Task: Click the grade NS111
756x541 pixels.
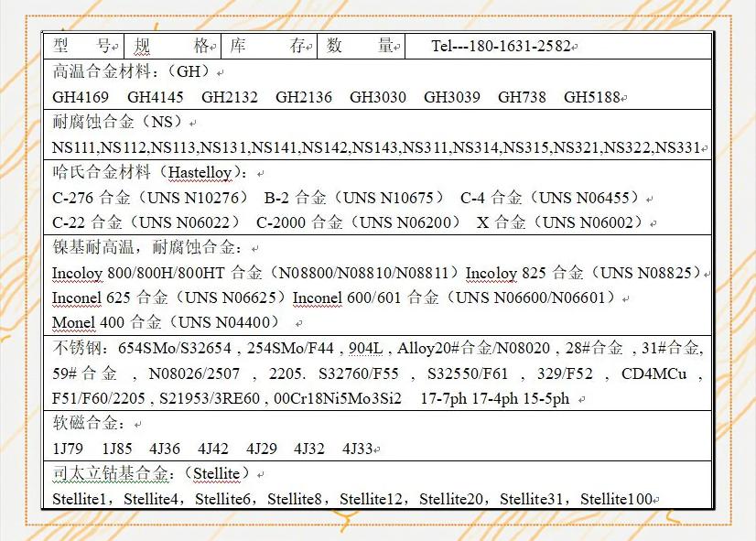Action: (74, 147)
